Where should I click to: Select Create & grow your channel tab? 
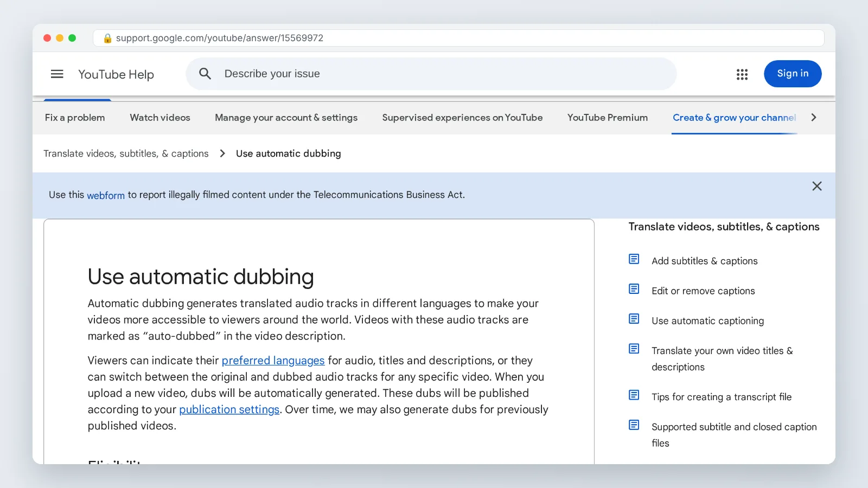click(735, 118)
